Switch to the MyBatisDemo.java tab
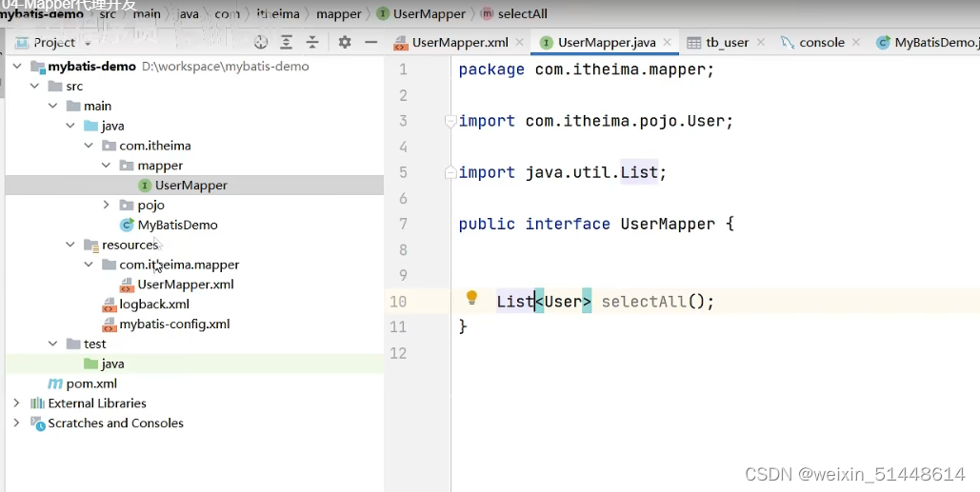980x492 pixels. tap(928, 43)
